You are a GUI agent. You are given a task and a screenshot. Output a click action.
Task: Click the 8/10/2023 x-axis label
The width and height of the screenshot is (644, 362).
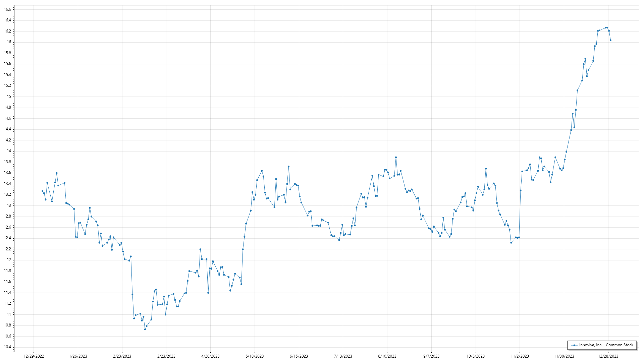[387, 356]
